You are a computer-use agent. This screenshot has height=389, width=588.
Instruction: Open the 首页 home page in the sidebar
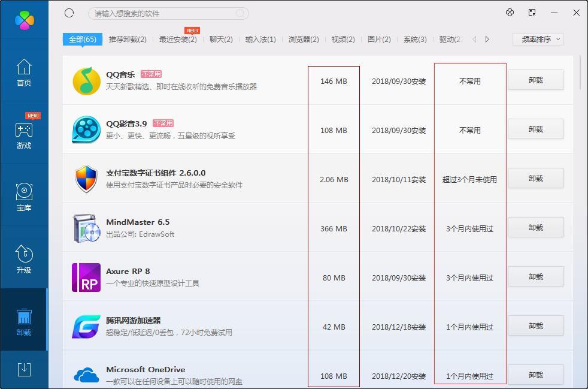(x=23, y=72)
